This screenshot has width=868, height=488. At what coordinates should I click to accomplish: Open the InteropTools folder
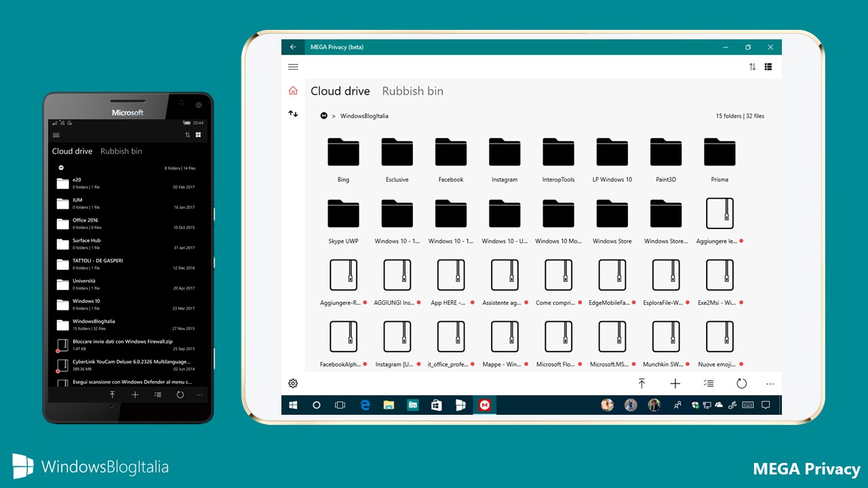(559, 160)
